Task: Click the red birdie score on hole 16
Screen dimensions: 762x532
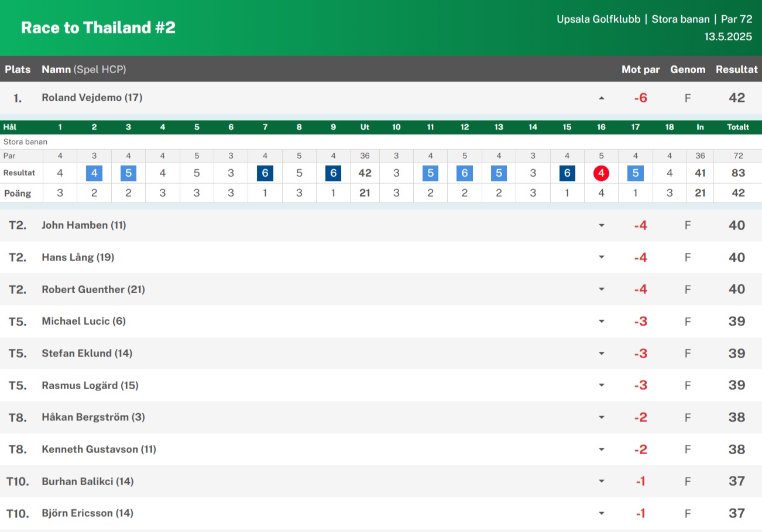Action: pos(601,173)
